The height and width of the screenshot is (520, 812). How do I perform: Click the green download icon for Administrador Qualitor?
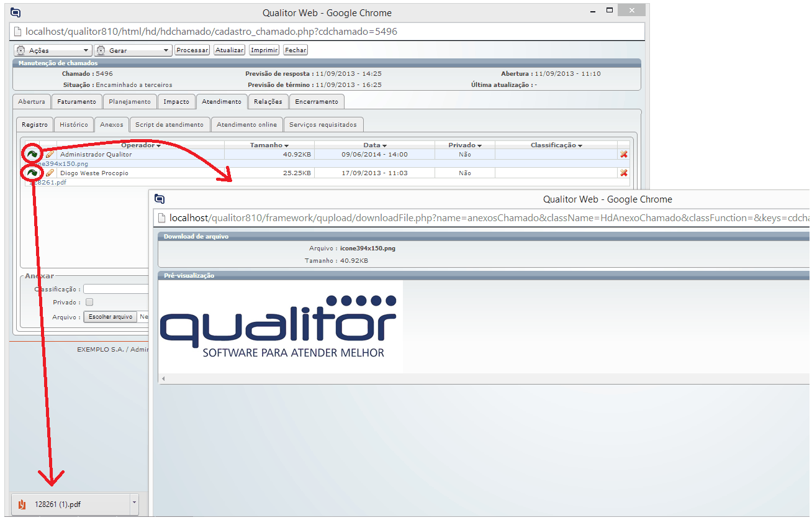(x=32, y=154)
